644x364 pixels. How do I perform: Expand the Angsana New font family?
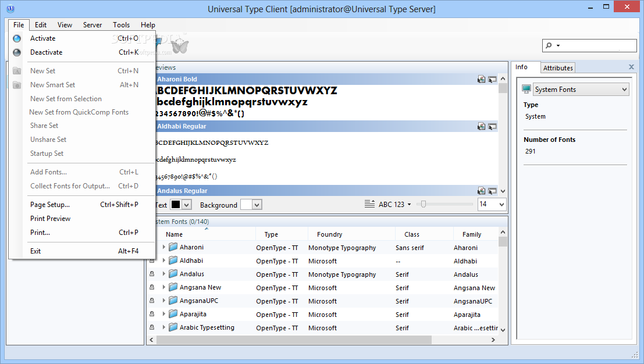[x=164, y=287]
